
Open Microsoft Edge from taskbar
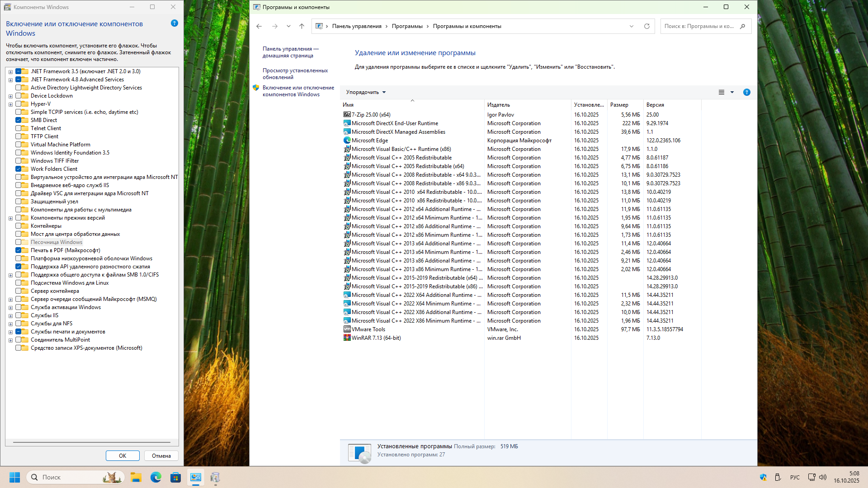tap(156, 477)
